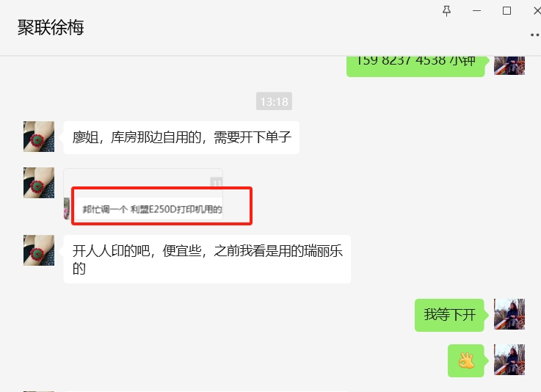Open the chat more-options dots menu

[x=535, y=35]
